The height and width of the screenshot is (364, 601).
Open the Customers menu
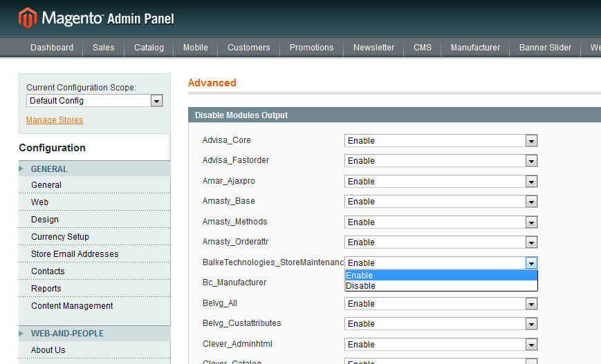pyautogui.click(x=248, y=48)
